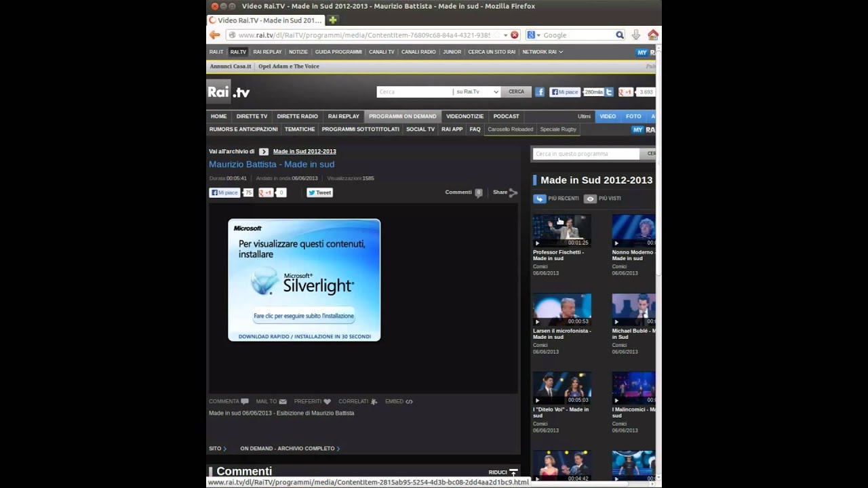This screenshot has width=868, height=488.
Task: Click the COMMENTA speech bubble icon
Action: 245,402
